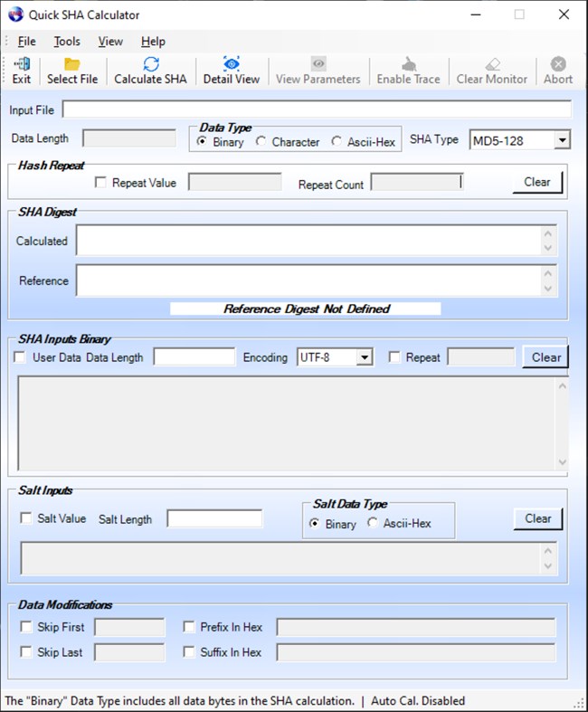Click the Data Length field near Input File
Screen dimensions: 588x712
129,138
